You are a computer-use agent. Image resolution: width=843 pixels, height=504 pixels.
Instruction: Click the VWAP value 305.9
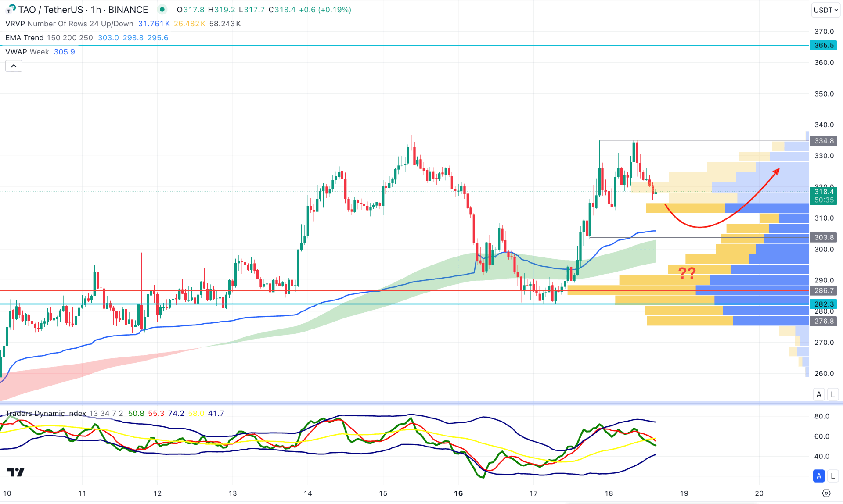click(65, 52)
